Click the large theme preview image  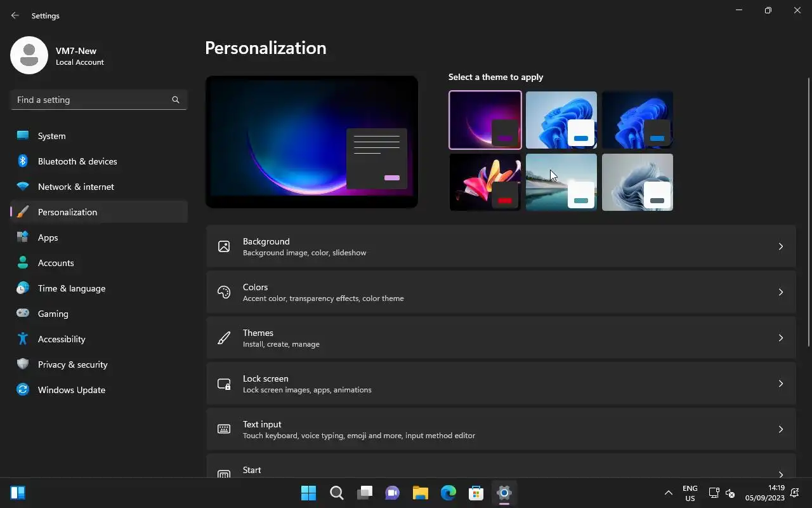coord(311,142)
